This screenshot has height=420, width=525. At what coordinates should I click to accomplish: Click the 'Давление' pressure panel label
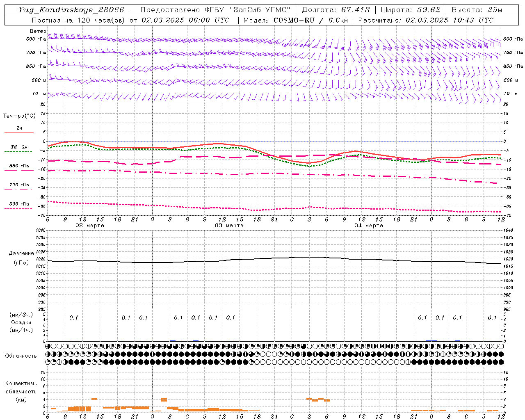21,253
